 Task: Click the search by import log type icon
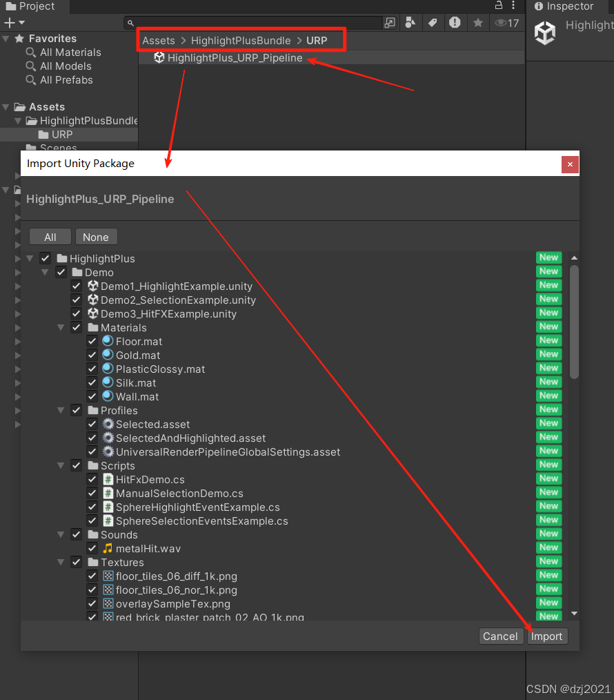(x=455, y=23)
